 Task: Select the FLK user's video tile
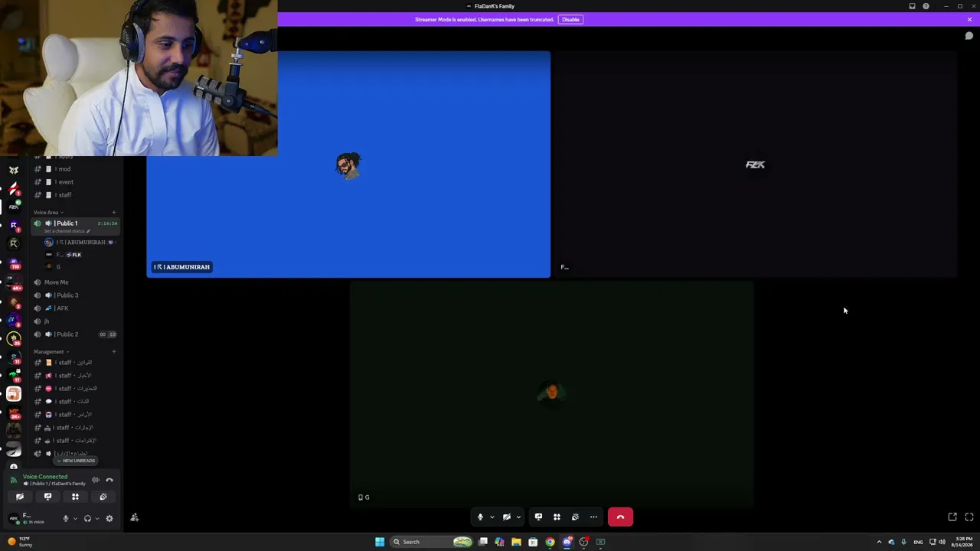pos(755,164)
